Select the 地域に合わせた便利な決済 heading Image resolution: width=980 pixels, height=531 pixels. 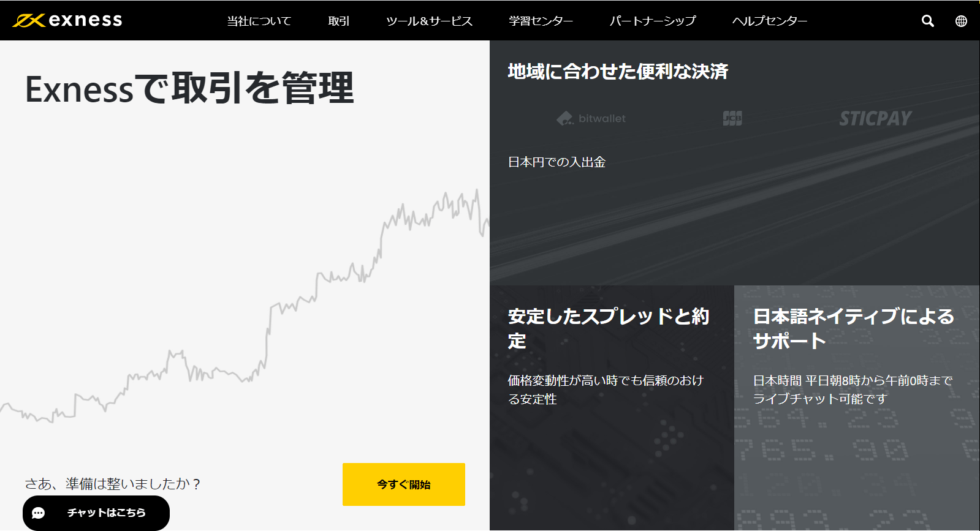618,72
